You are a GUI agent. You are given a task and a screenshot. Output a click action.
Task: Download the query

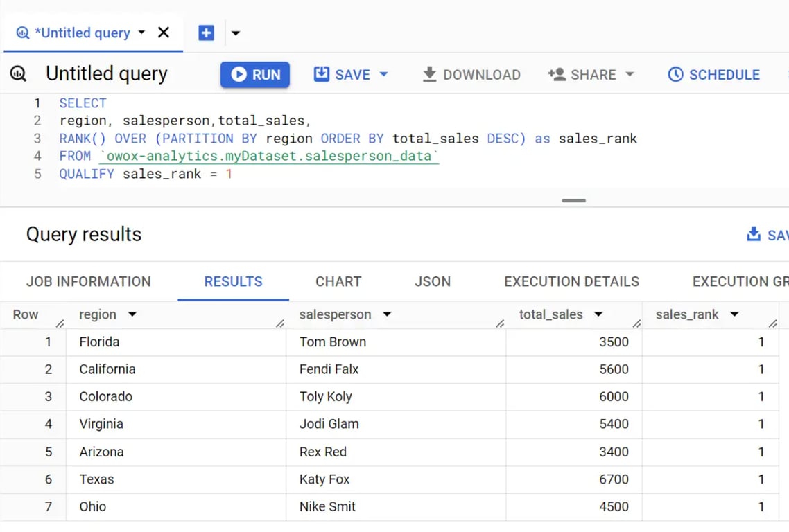(x=471, y=74)
